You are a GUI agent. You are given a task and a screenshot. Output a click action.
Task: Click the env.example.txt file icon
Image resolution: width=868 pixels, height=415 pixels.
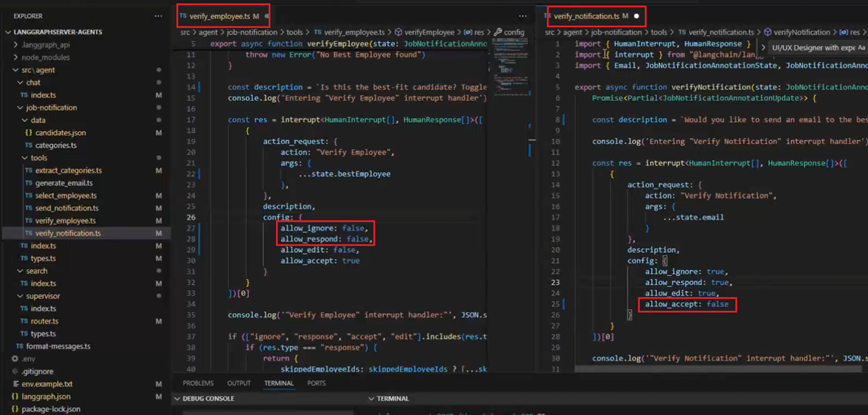coord(15,384)
